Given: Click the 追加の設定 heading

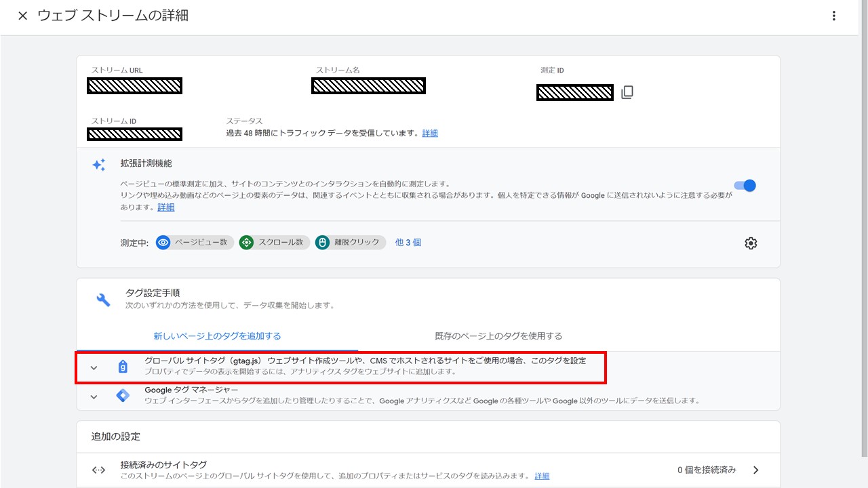Looking at the screenshot, I should pyautogui.click(x=116, y=436).
